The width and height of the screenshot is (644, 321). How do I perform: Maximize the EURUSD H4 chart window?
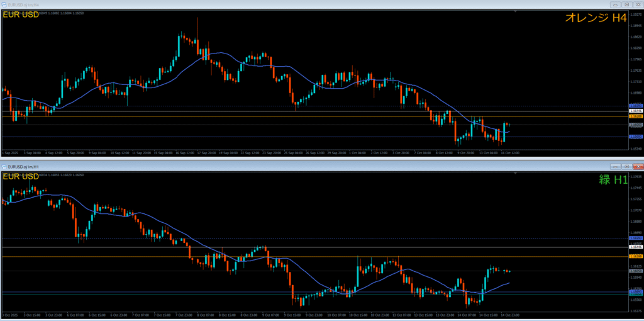click(x=626, y=4)
